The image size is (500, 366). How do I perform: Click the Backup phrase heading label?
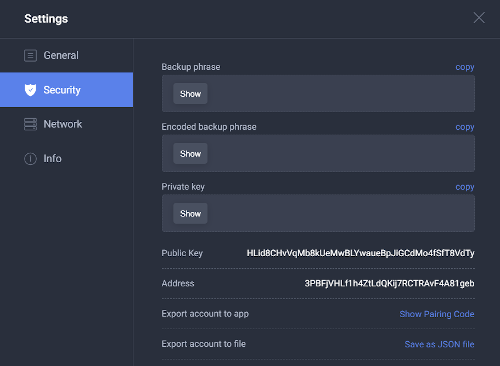tap(191, 67)
